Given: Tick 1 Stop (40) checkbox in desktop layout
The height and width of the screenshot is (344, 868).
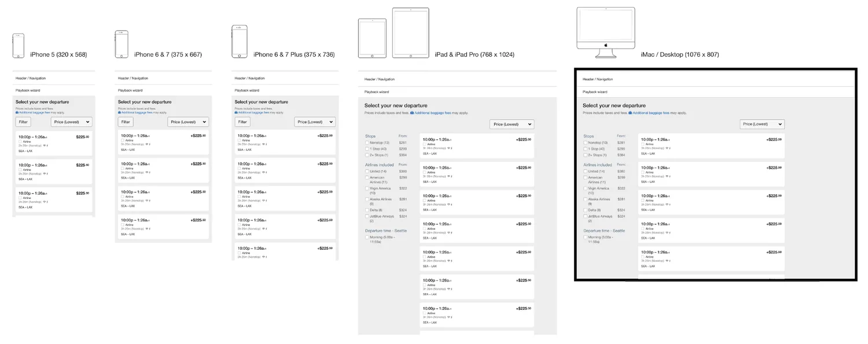Looking at the screenshot, I should (x=585, y=149).
